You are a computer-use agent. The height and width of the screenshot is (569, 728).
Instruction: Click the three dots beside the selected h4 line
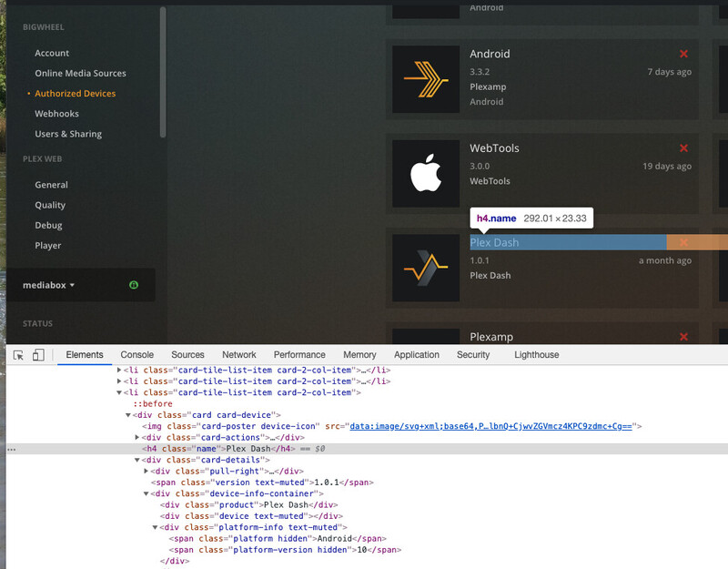[12, 450]
